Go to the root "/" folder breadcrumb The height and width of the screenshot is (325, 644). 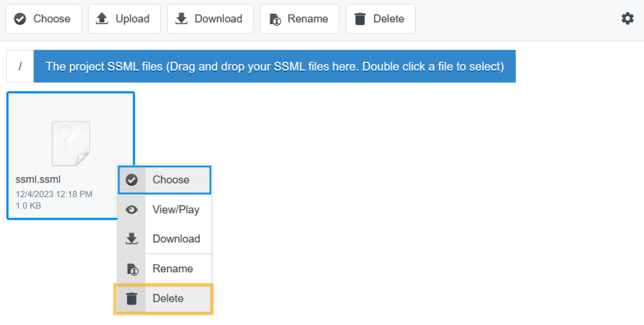20,66
